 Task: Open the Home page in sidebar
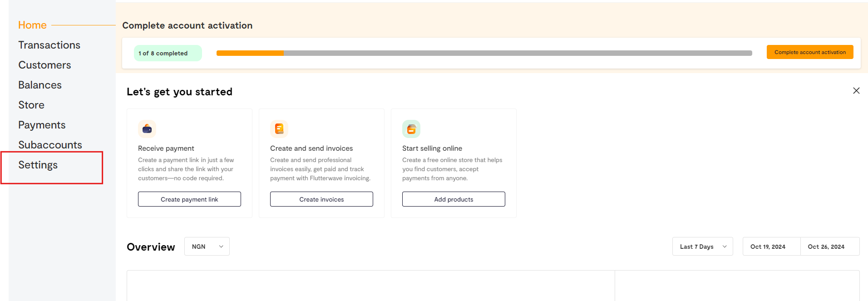pos(32,25)
